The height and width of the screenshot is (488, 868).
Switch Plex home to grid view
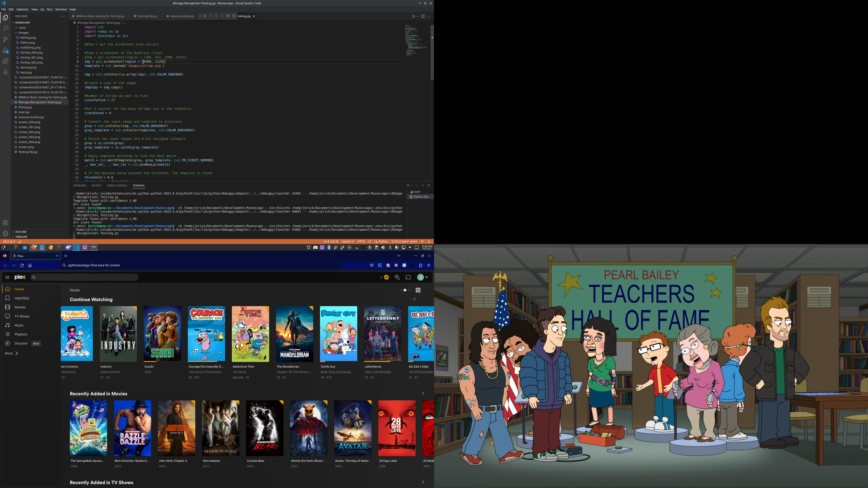point(418,290)
